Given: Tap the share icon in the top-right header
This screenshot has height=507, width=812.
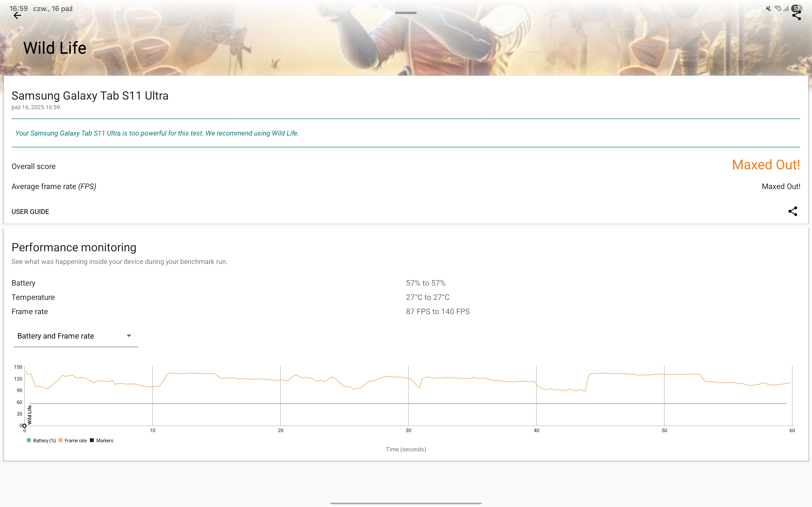Looking at the screenshot, I should coord(796,15).
